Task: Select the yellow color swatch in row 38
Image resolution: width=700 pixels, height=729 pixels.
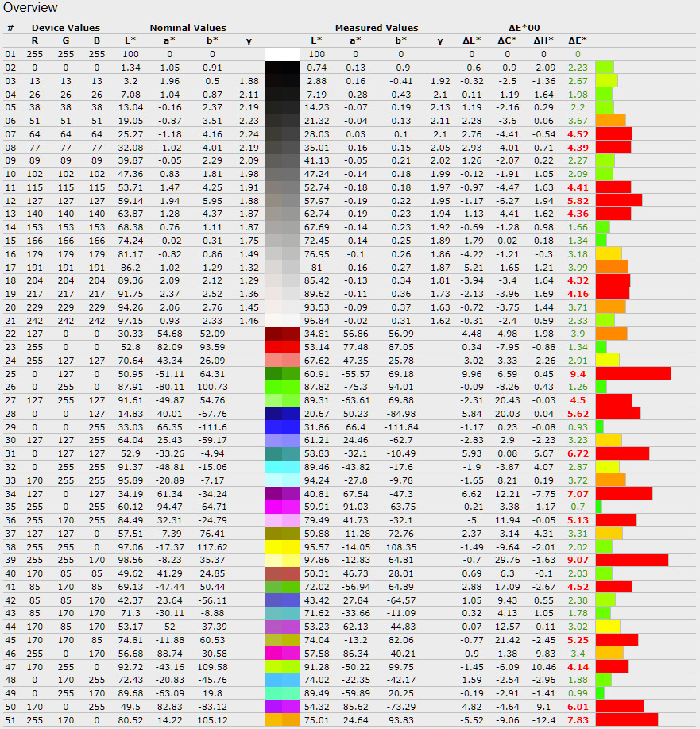Action: tap(281, 546)
